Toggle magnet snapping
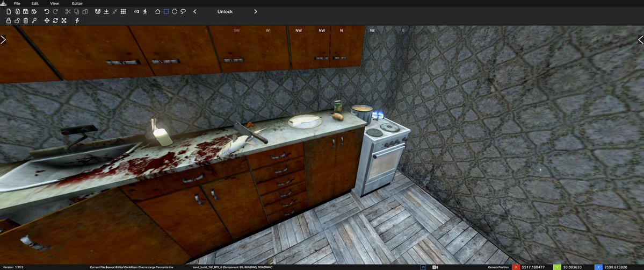This screenshot has height=270, width=644. [98, 11]
